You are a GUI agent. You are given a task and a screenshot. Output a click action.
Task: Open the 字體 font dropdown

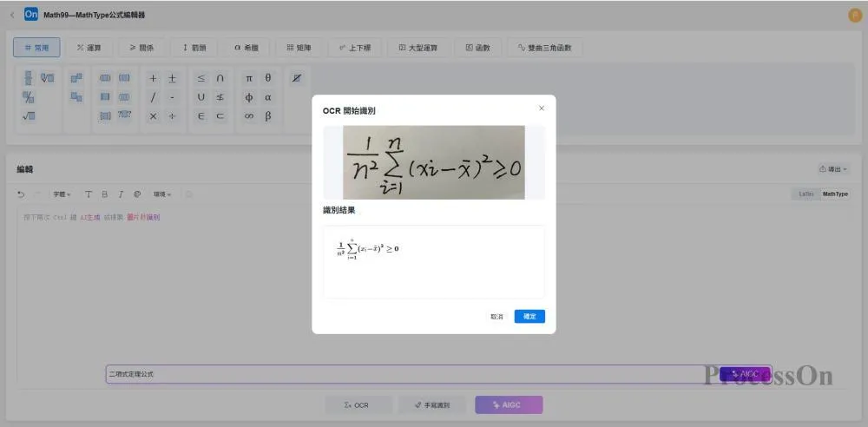click(x=62, y=194)
